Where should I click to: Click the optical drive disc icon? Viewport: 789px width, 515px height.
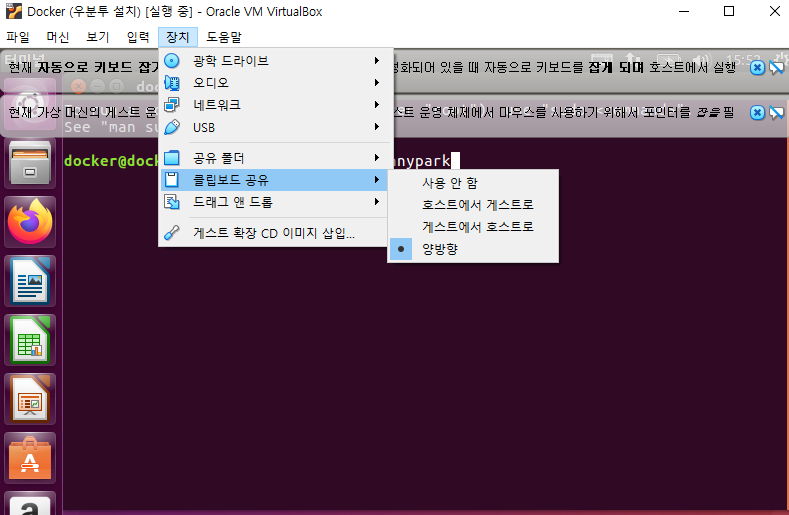172,61
